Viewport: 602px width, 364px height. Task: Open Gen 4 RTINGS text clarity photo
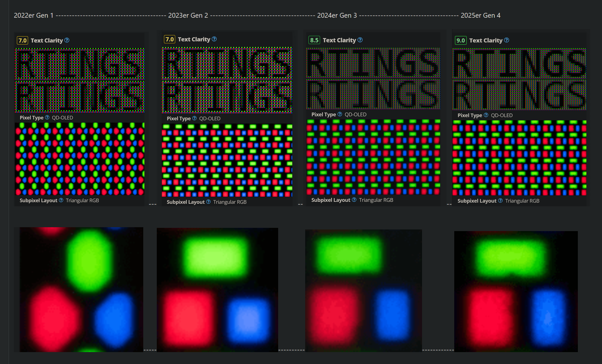coord(519,79)
